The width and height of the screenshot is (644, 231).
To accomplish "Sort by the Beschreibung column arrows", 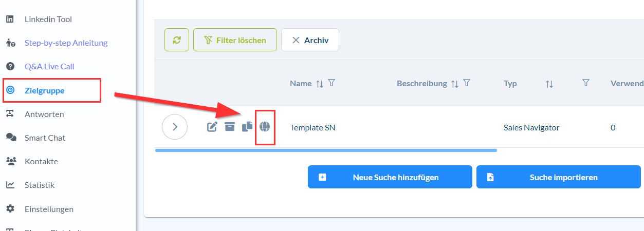I will pos(454,84).
